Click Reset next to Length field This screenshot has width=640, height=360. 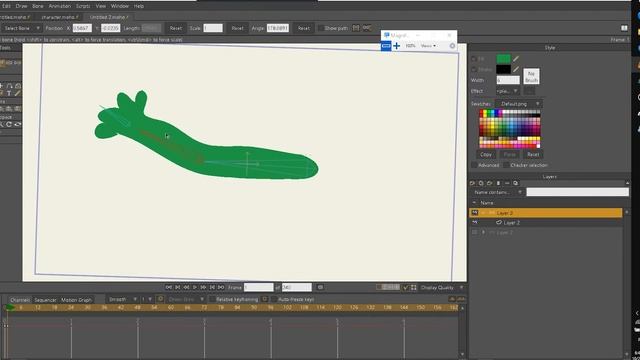pyautogui.click(x=176, y=28)
